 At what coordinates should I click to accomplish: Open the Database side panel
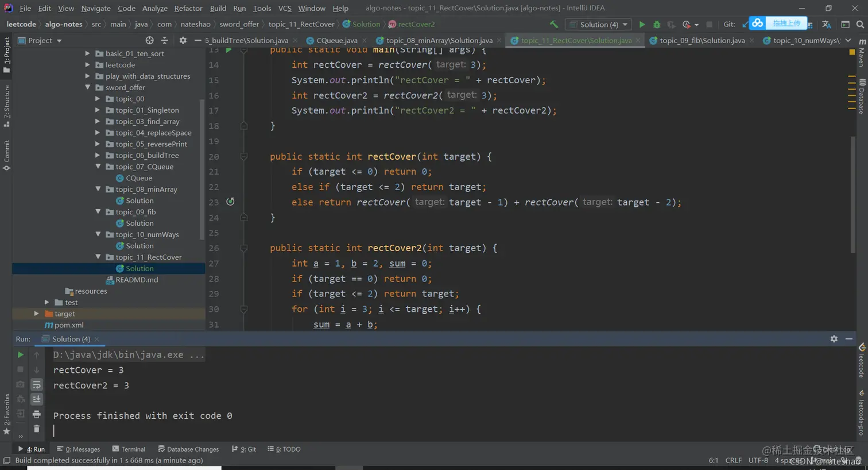pos(862,97)
